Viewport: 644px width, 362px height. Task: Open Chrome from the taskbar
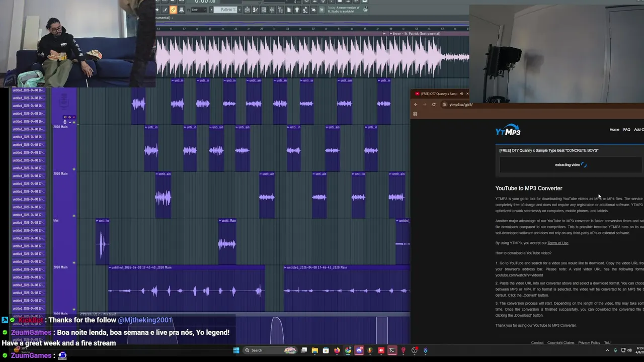348,350
